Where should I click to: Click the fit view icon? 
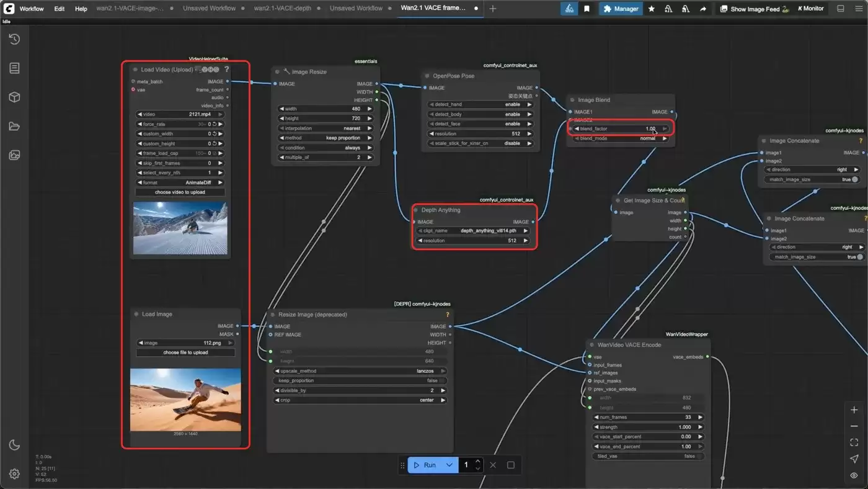[x=854, y=442]
